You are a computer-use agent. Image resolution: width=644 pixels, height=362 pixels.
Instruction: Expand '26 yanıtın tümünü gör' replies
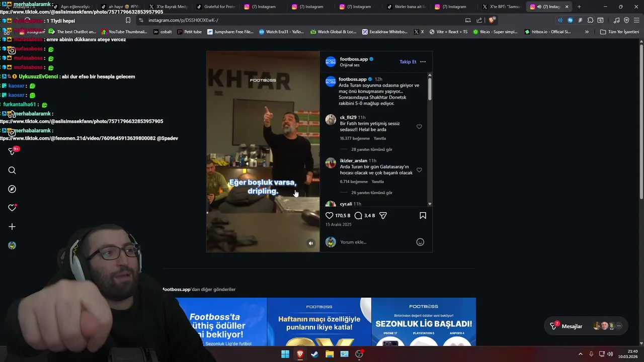372,193
